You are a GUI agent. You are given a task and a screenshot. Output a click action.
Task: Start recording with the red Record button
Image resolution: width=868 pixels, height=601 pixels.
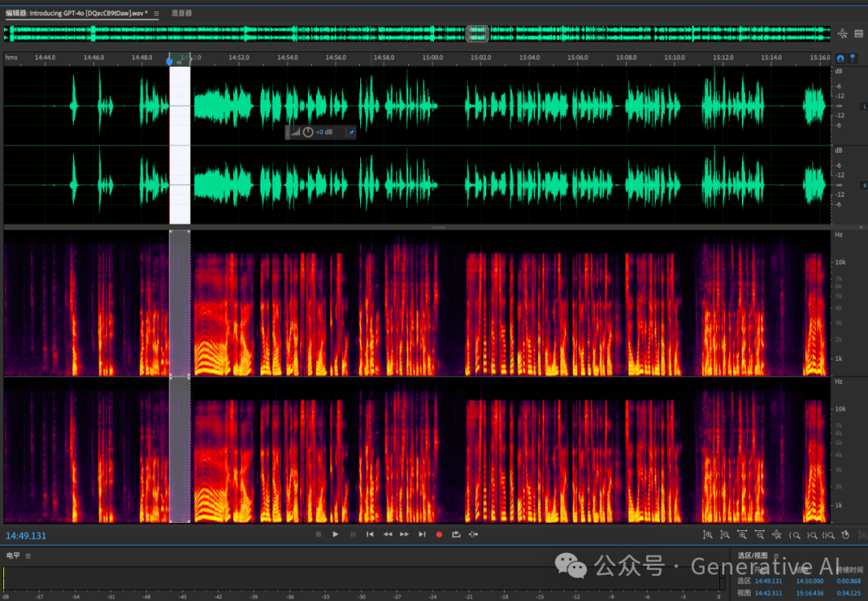coord(439,534)
